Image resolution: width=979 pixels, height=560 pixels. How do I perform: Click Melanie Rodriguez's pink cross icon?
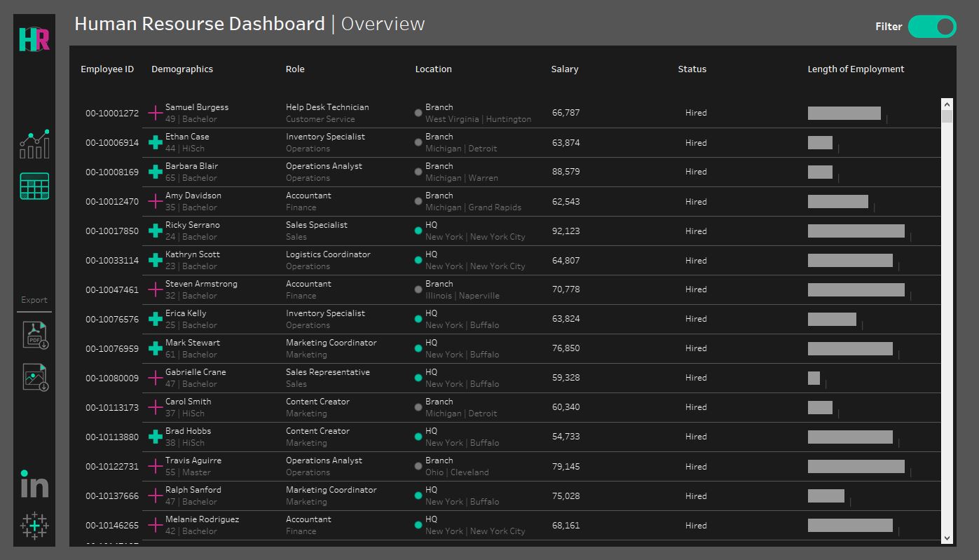pos(156,525)
